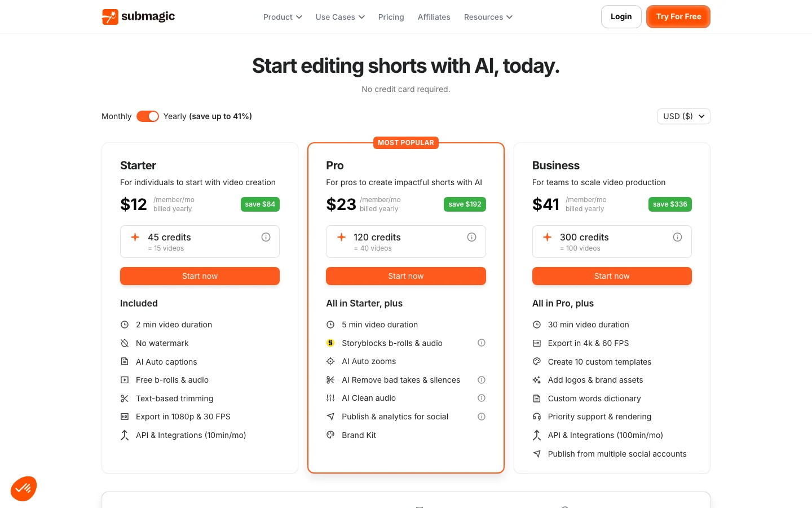Expand the Resources menu
The image size is (812, 508).
coord(488,17)
